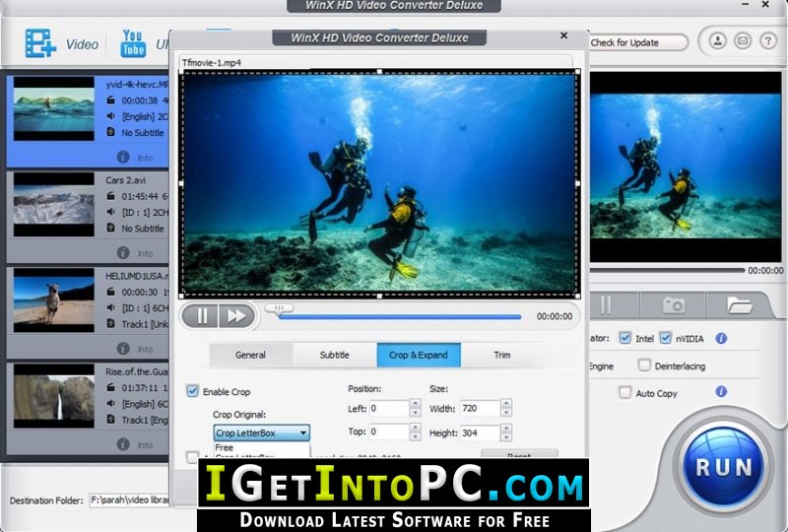Viewport: 788px width, 532px height.
Task: Open the Trim tab
Action: [502, 355]
